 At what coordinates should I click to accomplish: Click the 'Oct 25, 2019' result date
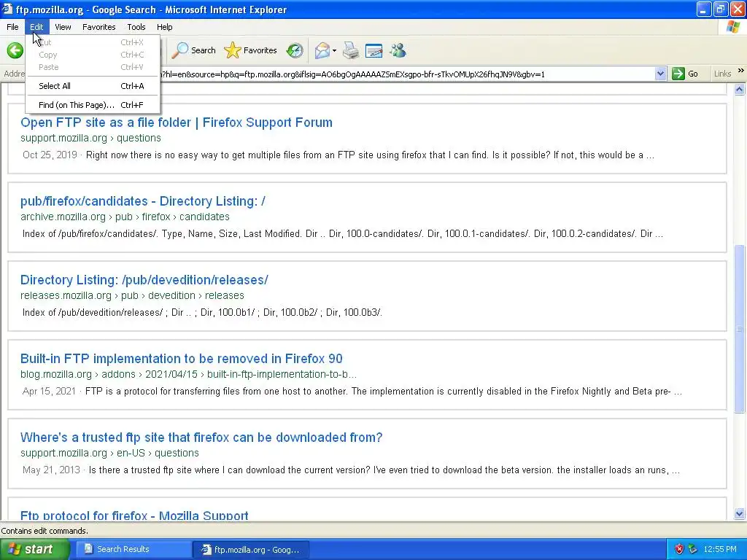point(50,155)
